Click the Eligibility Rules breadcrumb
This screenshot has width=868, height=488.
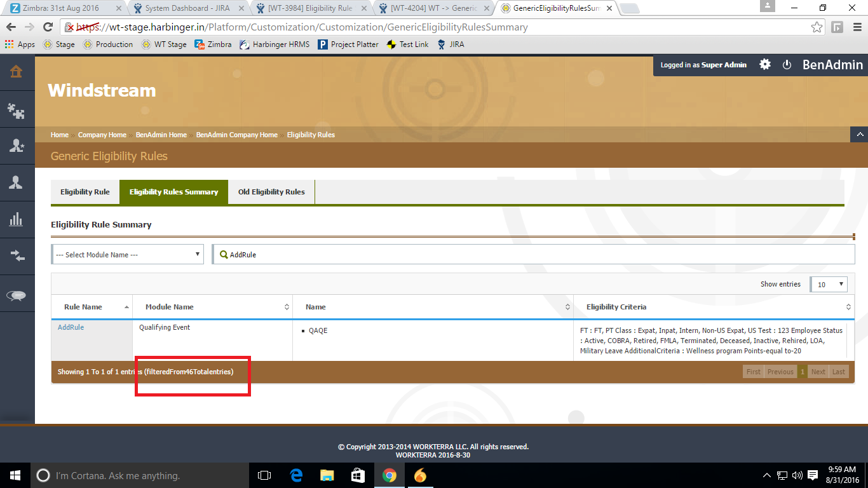click(x=311, y=135)
